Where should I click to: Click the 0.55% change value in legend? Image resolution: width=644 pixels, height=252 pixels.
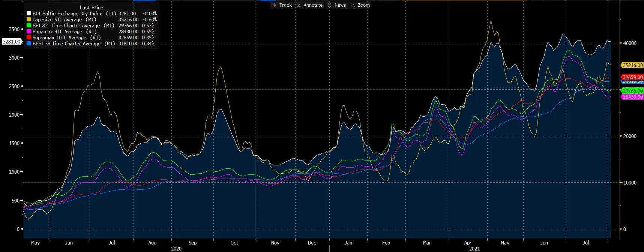[x=148, y=31]
